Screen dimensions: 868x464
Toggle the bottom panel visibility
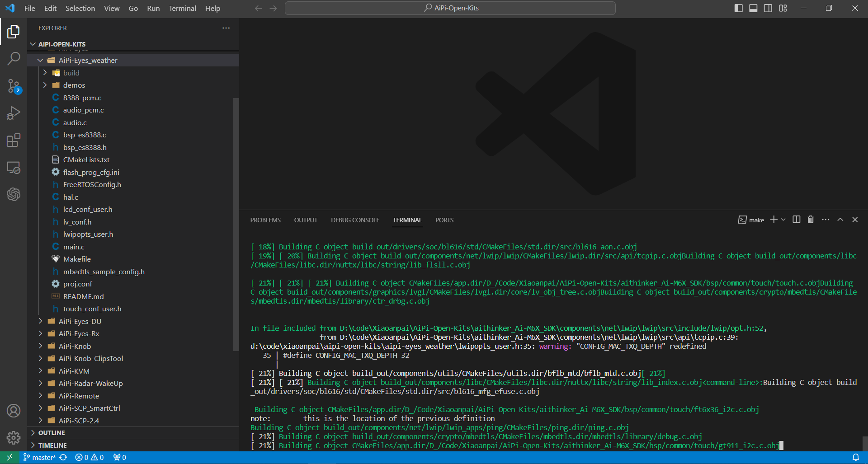[x=753, y=8]
